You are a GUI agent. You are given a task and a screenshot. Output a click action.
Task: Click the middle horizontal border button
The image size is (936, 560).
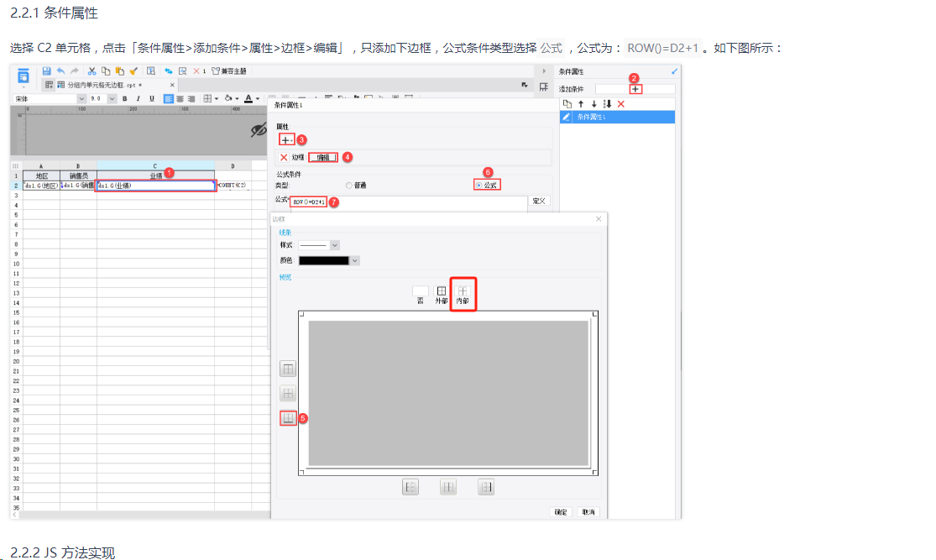(x=288, y=394)
